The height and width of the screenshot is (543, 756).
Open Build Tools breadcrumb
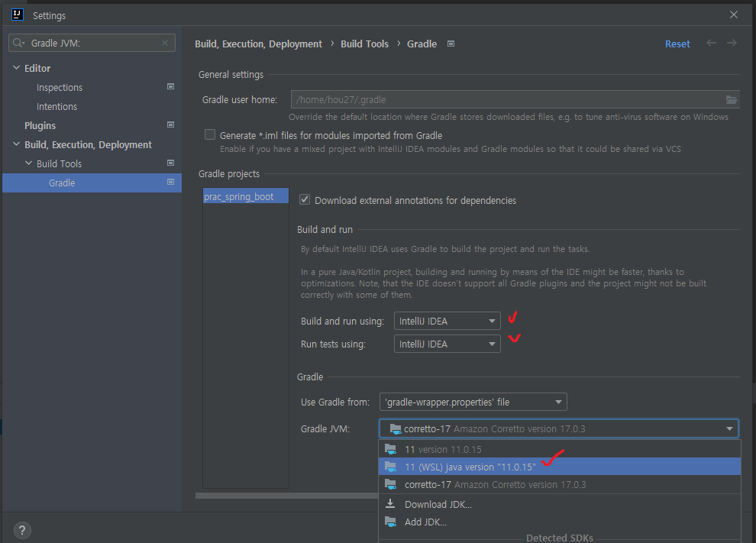pos(364,44)
